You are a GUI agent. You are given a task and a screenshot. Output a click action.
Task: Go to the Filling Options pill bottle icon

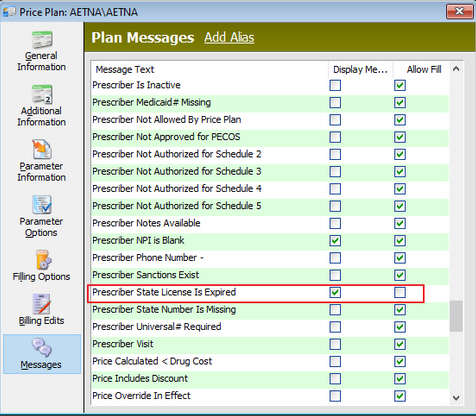(43, 260)
